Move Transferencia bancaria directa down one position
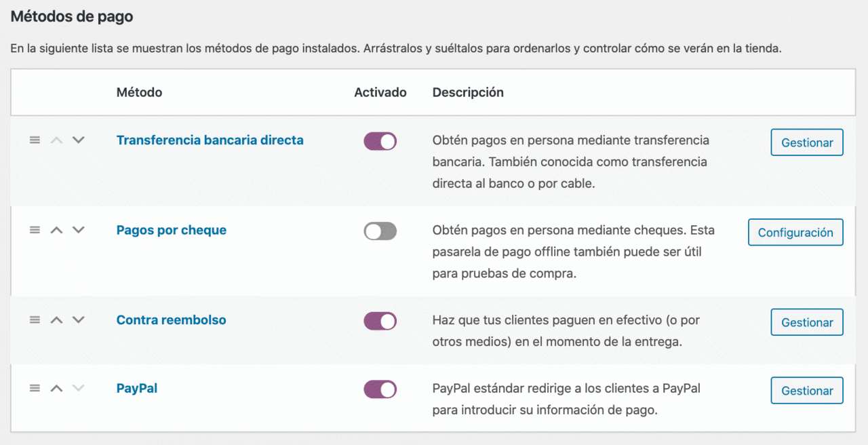868x445 pixels. coord(79,140)
